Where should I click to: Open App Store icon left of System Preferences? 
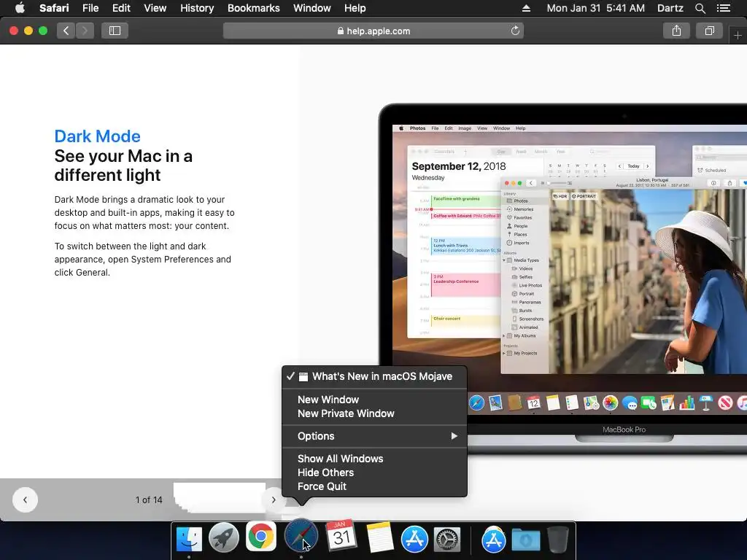coord(414,539)
